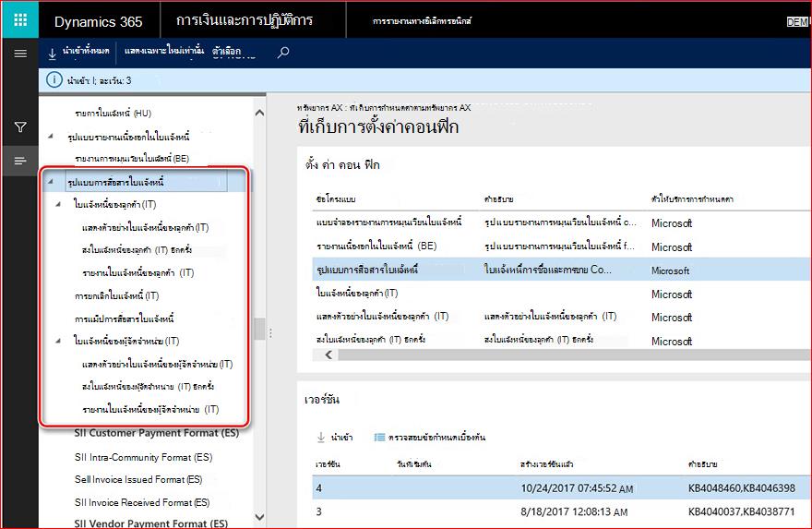
Task: Click การรายงานทางอิเล็กทรอนิกส์ header text
Action: [422, 21]
